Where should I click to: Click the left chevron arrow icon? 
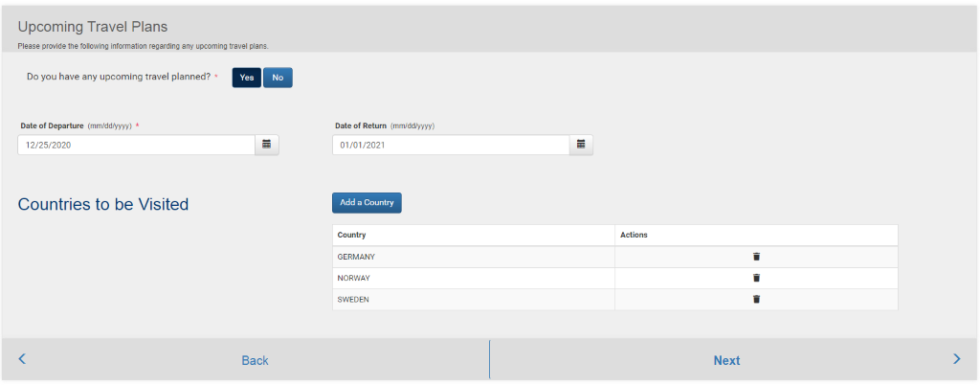[22, 359]
